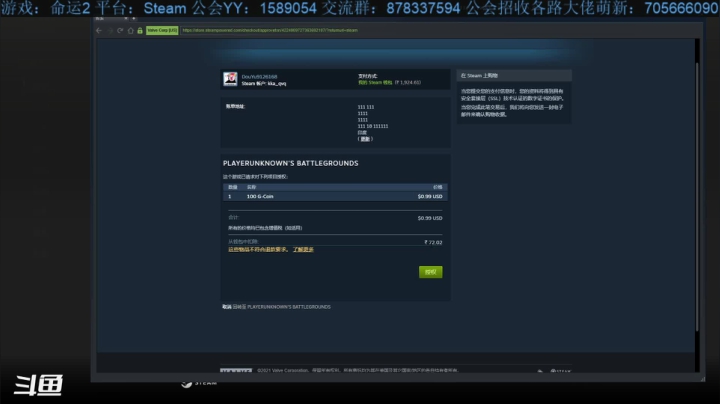The height and width of the screenshot is (404, 720).
Task: Click the ₹ 72.02 wallet deduction value
Action: click(x=433, y=242)
